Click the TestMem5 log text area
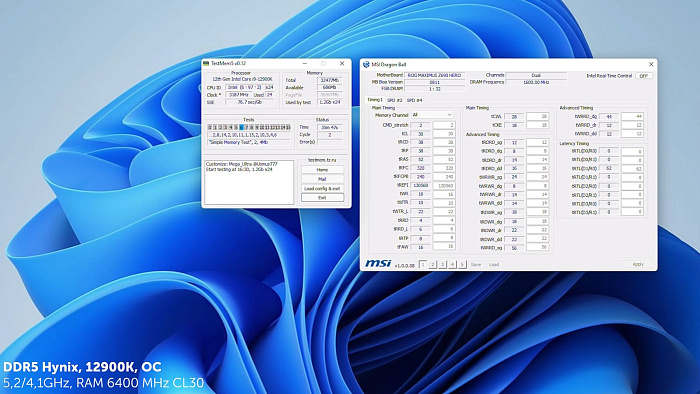This screenshot has width=700, height=394. (249, 182)
